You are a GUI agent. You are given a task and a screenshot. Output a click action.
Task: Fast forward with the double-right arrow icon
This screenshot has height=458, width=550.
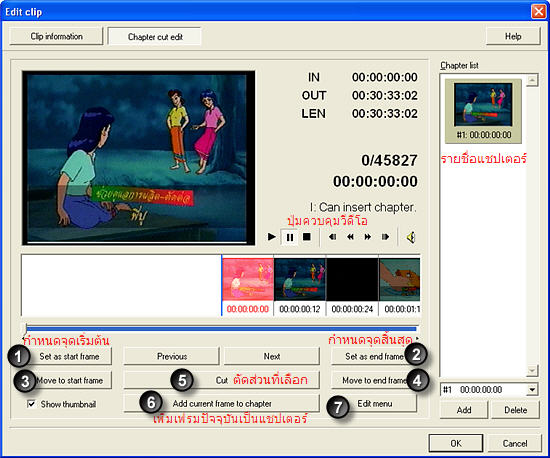[x=368, y=237]
